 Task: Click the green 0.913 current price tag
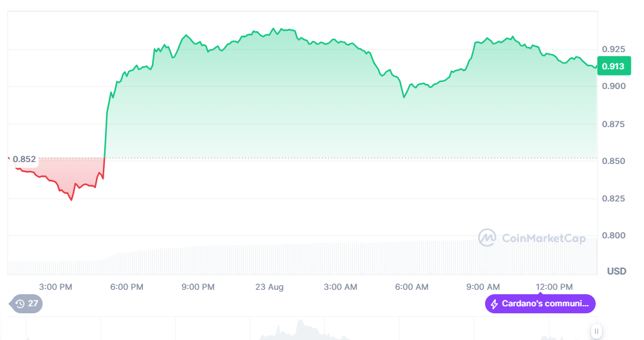pos(612,66)
